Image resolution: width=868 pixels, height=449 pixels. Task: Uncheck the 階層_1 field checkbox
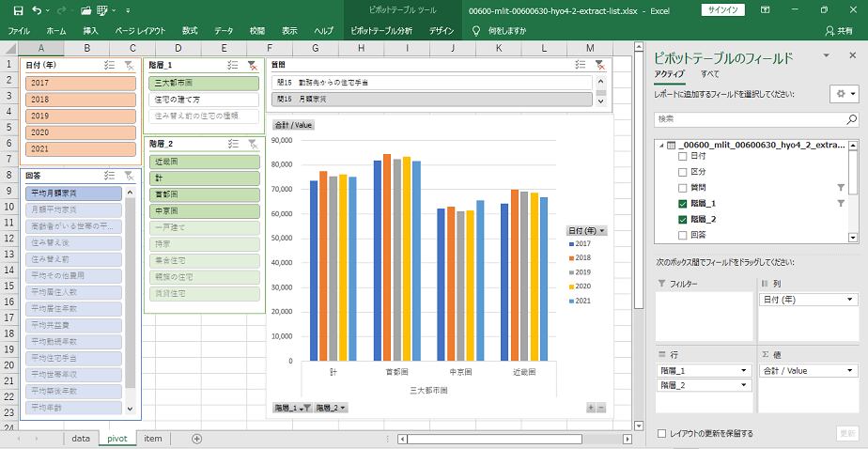tap(683, 204)
